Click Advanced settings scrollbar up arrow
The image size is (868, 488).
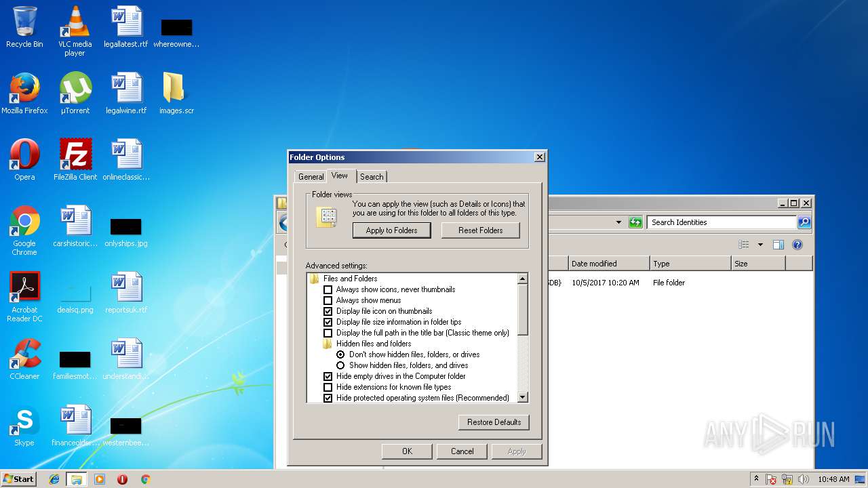(x=522, y=279)
